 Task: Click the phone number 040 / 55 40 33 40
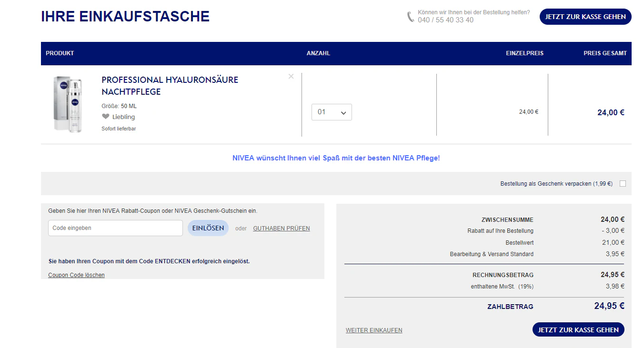click(446, 20)
